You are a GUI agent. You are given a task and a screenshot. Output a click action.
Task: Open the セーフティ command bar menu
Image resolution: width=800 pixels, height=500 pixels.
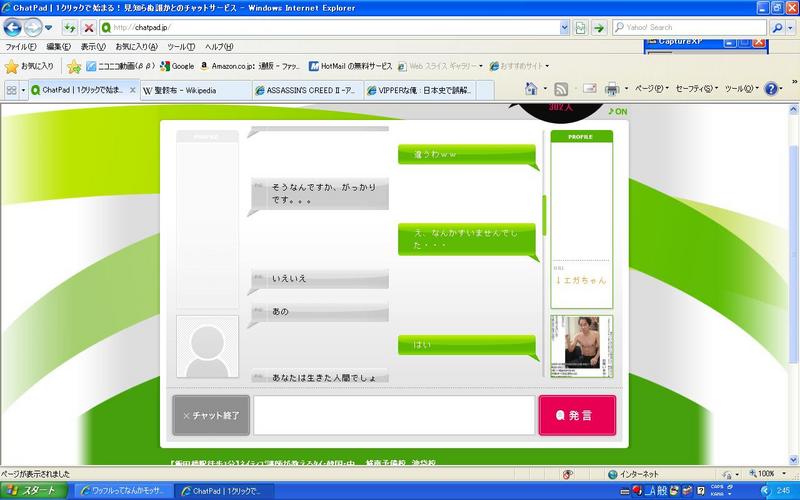(696, 89)
